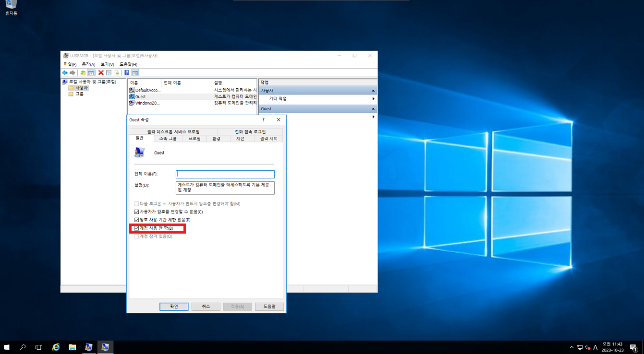Toggle Show/Hide Action Pane toolbar icon

point(135,73)
